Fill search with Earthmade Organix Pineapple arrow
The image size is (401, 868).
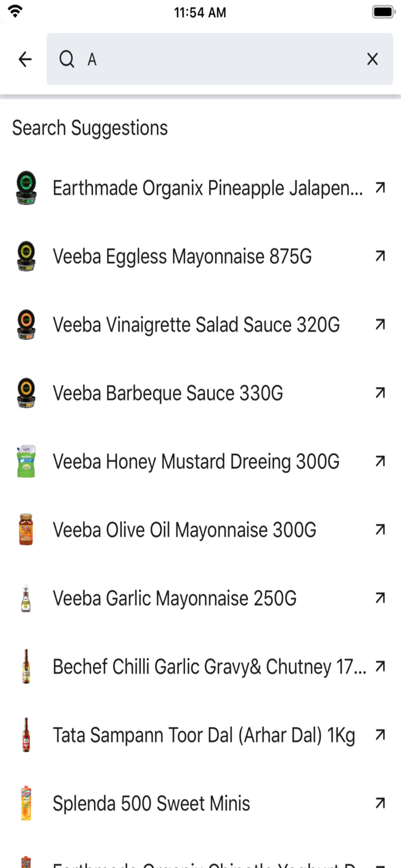point(380,188)
